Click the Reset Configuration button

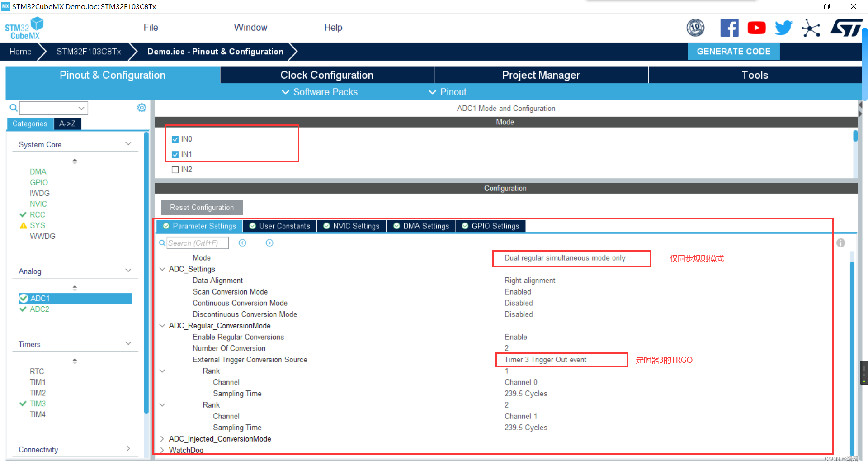pyautogui.click(x=202, y=208)
